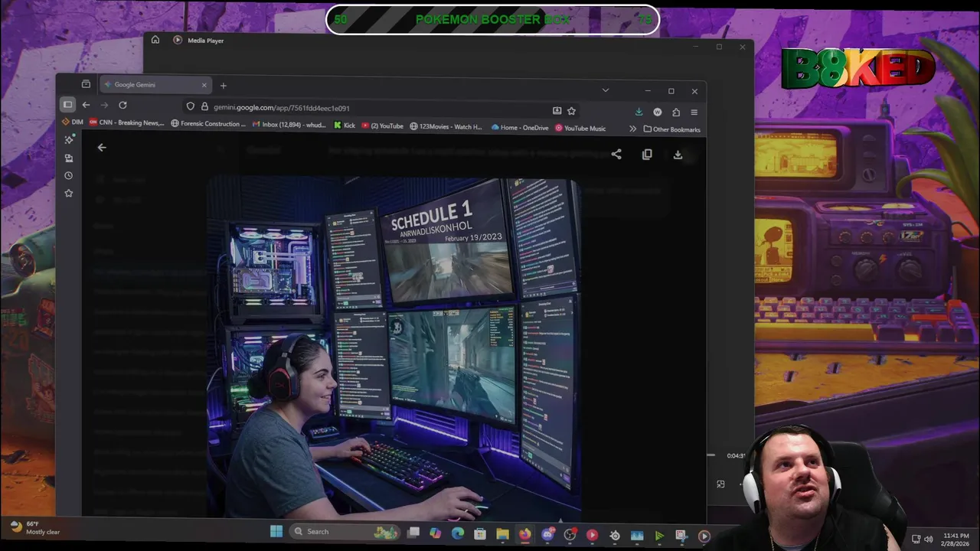Open Task View on the taskbar

413,533
